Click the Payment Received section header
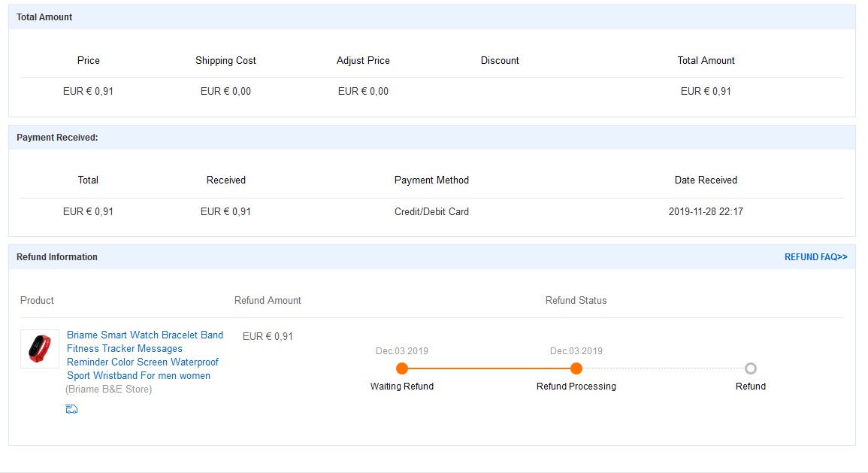 click(x=57, y=138)
